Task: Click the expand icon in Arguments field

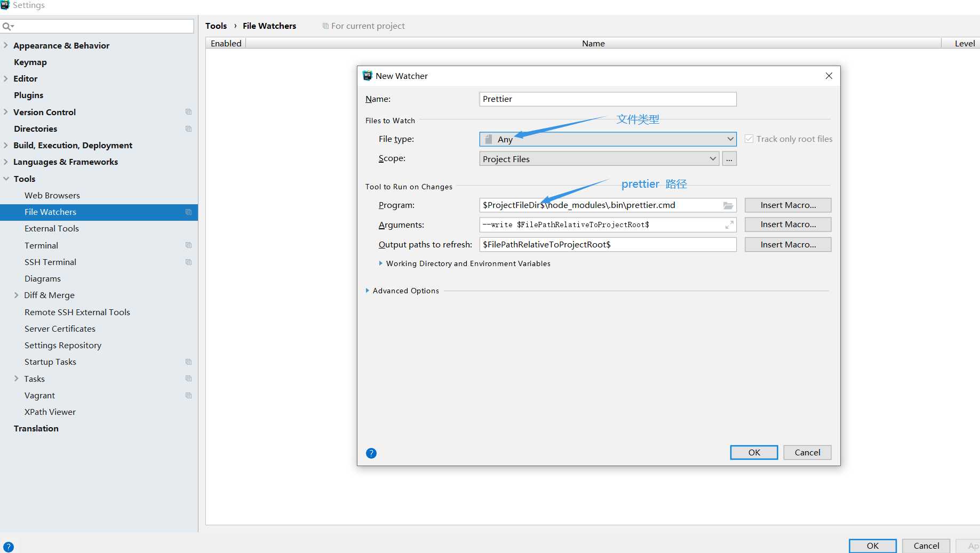Action: coord(729,225)
